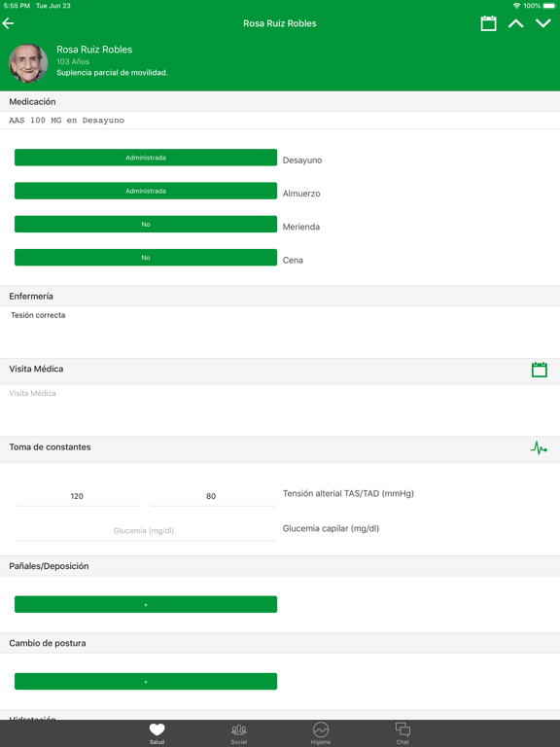Switch to the Chat tab
Screen dimensions: 560x747
coord(402,733)
